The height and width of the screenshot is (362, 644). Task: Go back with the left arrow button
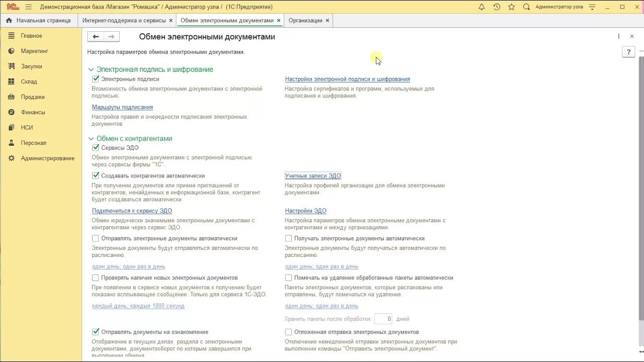(96, 37)
